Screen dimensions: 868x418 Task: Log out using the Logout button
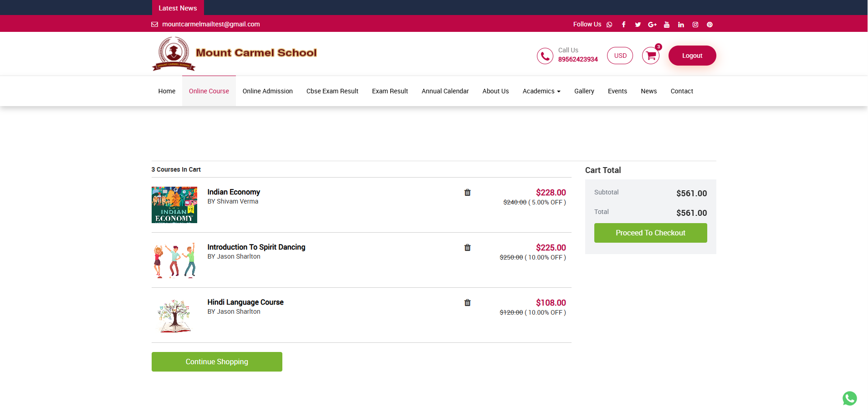[x=692, y=56]
